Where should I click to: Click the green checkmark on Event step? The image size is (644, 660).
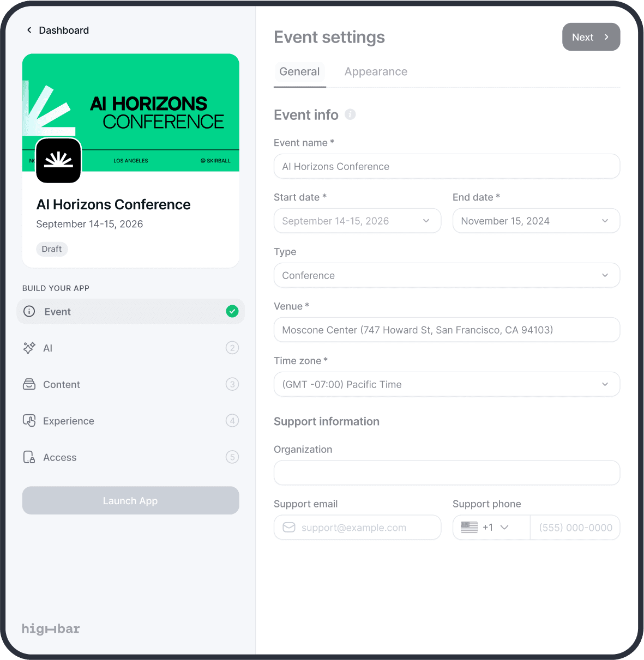point(232,311)
